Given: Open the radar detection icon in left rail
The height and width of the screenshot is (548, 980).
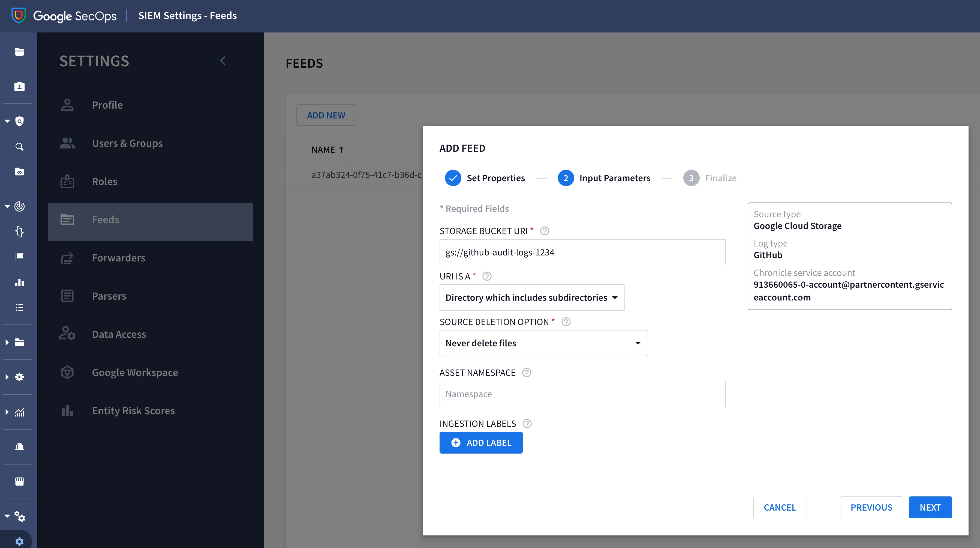Looking at the screenshot, I should [19, 206].
